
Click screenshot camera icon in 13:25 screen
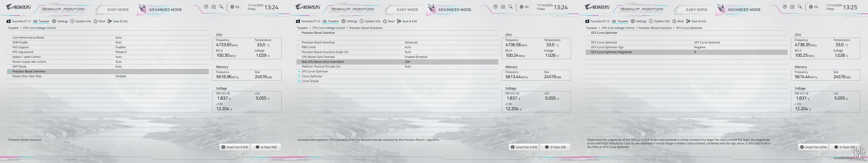point(792,7)
